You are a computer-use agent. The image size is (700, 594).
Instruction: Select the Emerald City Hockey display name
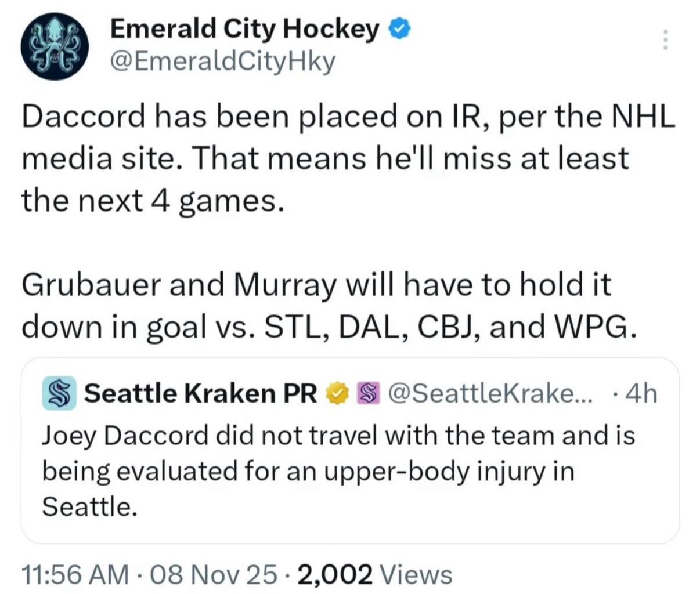pos(243,28)
